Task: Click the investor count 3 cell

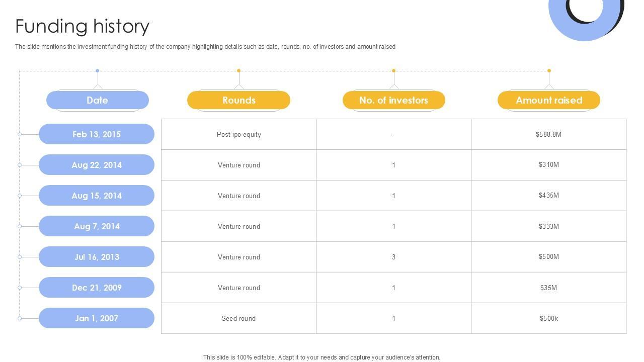Action: point(393,257)
